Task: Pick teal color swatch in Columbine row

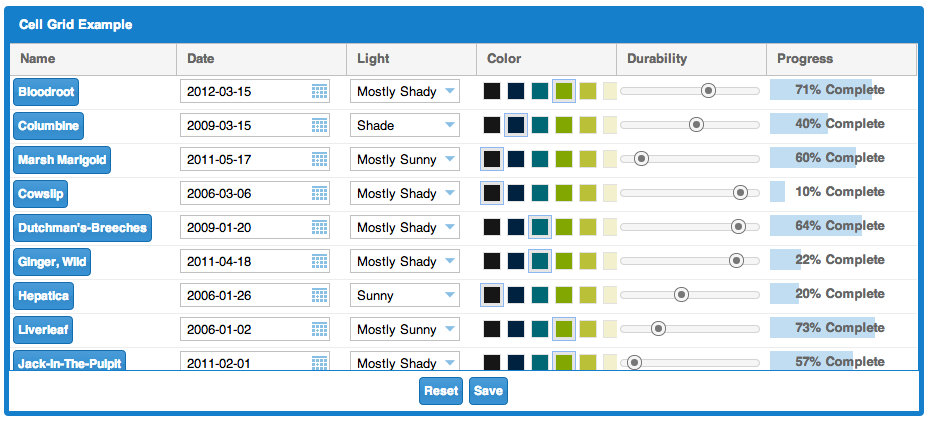Action: click(540, 125)
